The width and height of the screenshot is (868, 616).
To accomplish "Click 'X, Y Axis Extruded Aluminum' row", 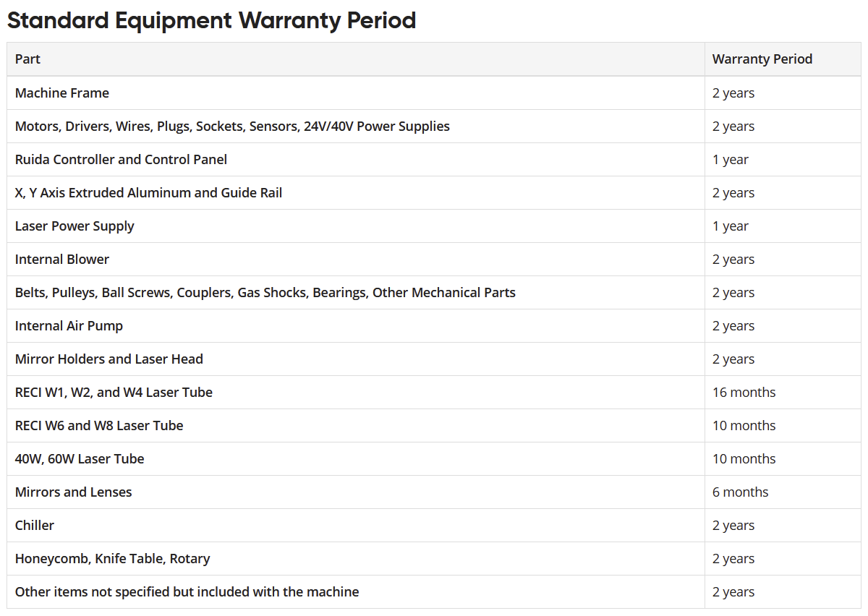I will [x=148, y=193].
